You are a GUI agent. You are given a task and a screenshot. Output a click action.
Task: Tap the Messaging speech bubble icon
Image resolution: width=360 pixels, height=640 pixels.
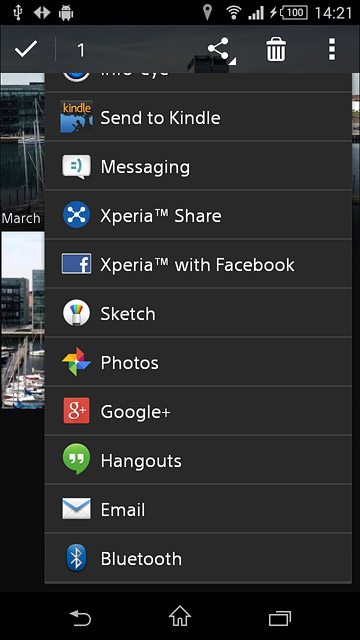tap(76, 167)
